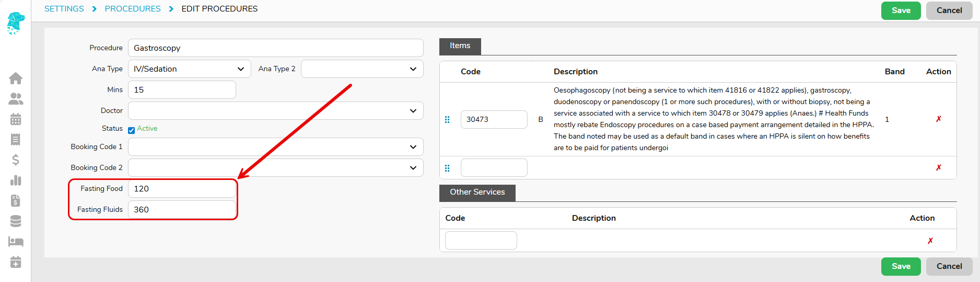Click the top Save button
The image size is (980, 282).
point(901,10)
